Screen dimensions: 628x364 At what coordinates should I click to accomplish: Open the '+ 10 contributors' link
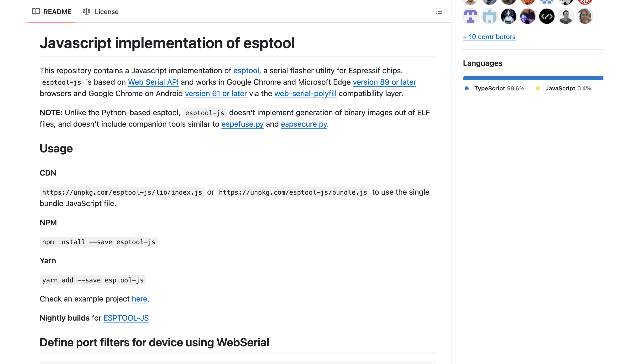(489, 37)
